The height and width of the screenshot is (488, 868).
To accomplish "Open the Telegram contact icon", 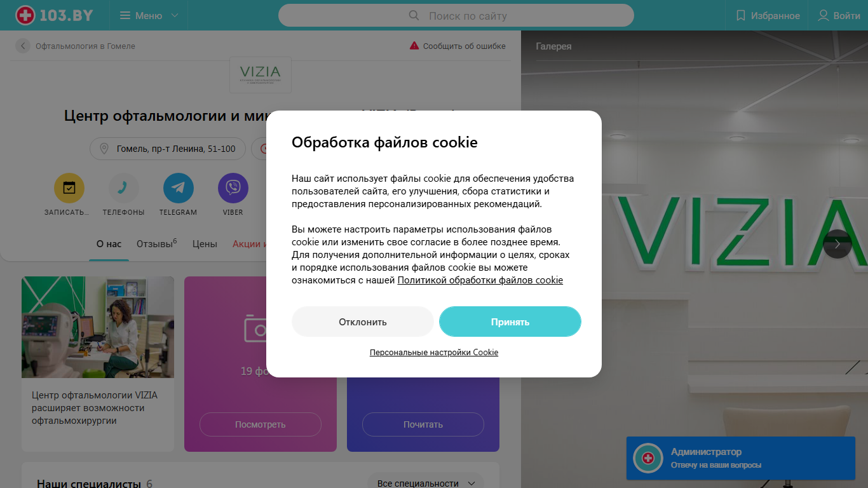I will (x=179, y=188).
